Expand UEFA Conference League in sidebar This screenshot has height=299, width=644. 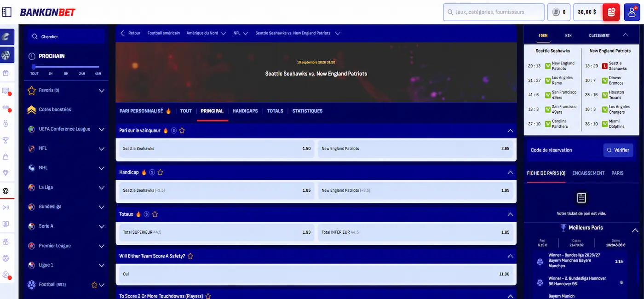(x=102, y=129)
